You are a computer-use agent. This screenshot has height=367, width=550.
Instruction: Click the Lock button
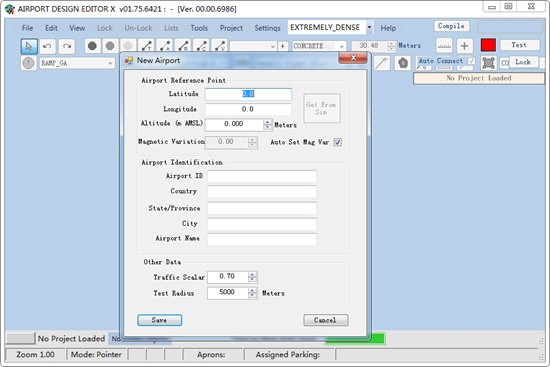(x=523, y=62)
